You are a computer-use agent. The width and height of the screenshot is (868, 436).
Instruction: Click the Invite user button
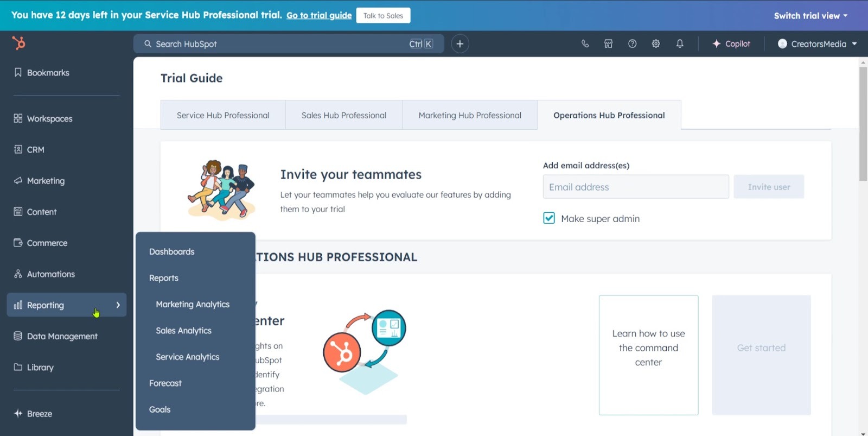769,187
